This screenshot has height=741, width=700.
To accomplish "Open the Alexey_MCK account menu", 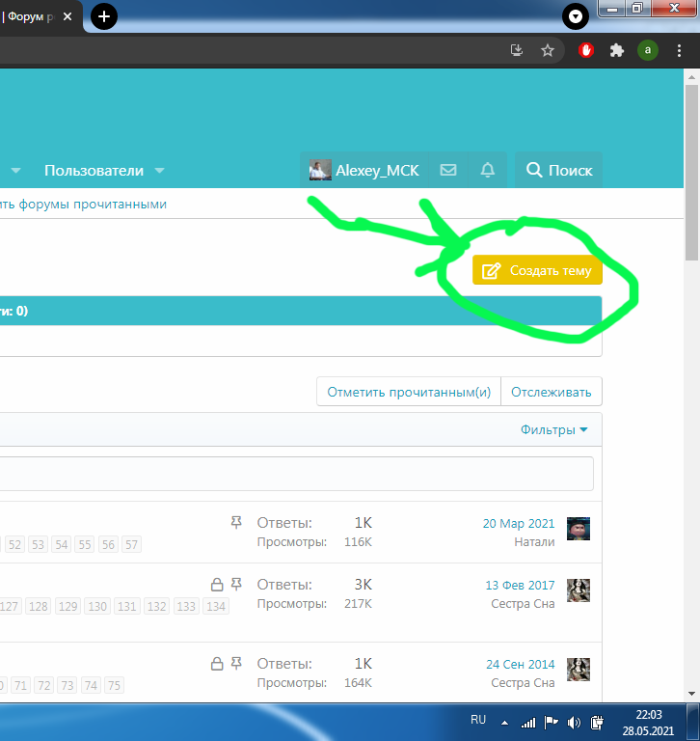I will point(364,170).
